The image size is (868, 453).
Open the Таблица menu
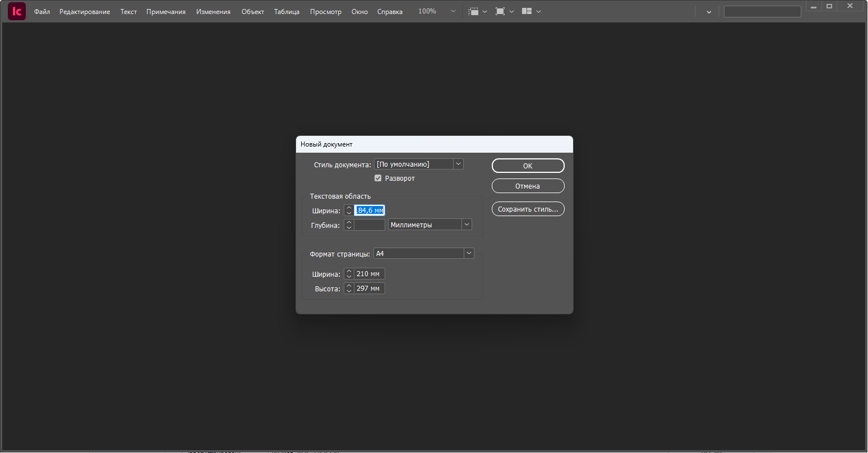[287, 12]
